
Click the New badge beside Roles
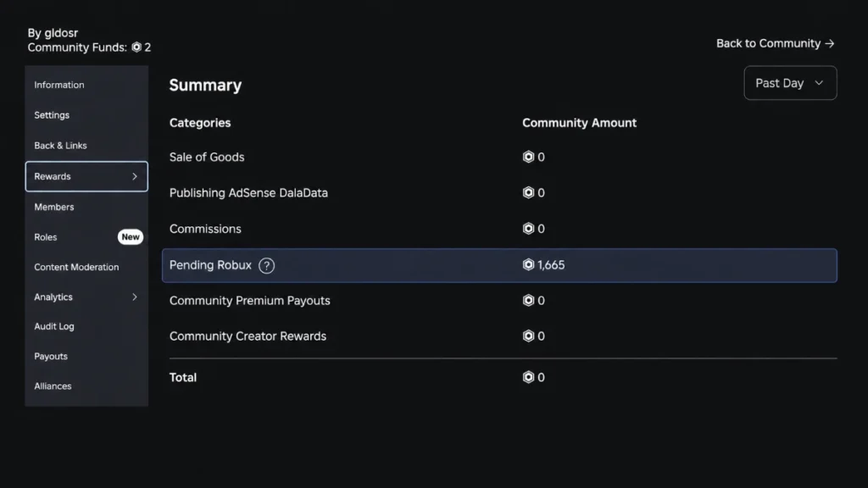(130, 237)
